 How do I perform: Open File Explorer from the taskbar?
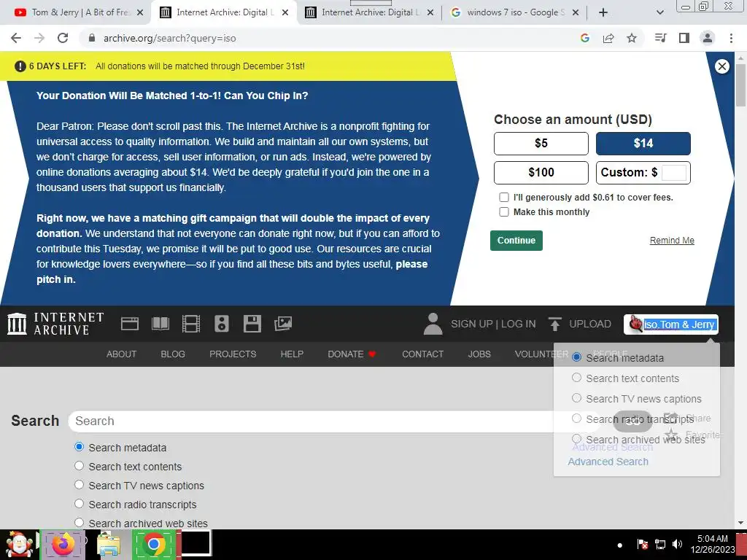point(109,544)
